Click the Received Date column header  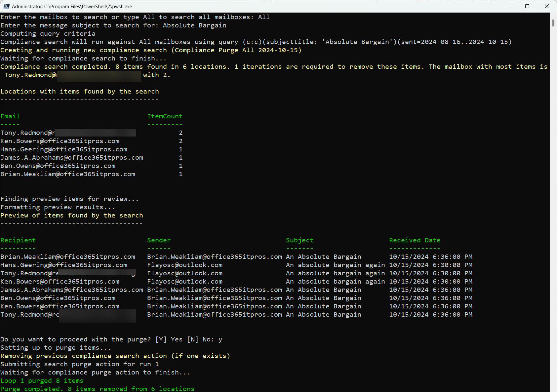415,240
